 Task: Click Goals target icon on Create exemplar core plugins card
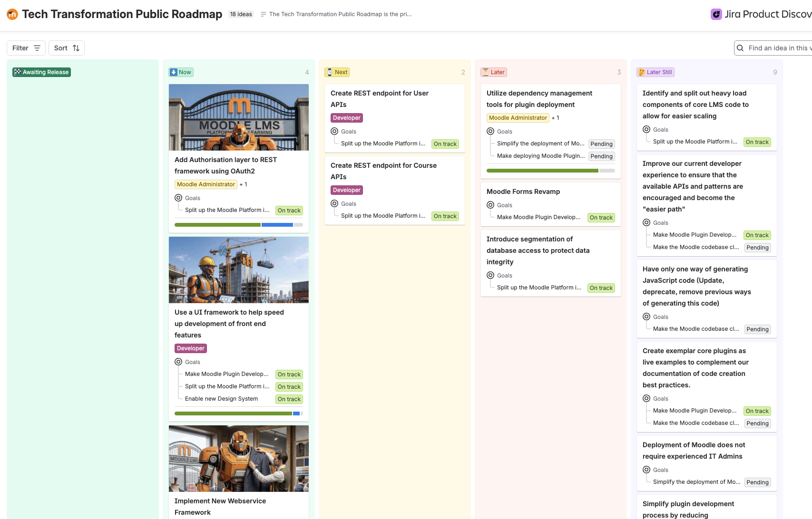[x=646, y=398]
